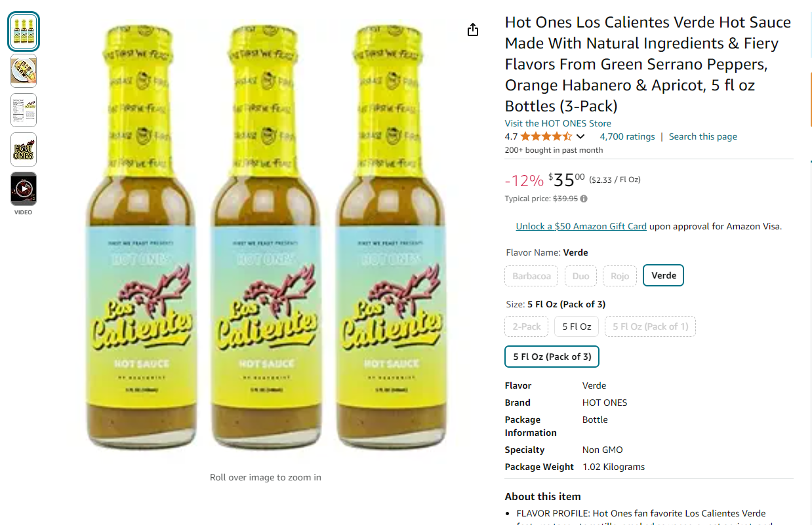Expand the ratings breakdown chevron

pos(580,136)
